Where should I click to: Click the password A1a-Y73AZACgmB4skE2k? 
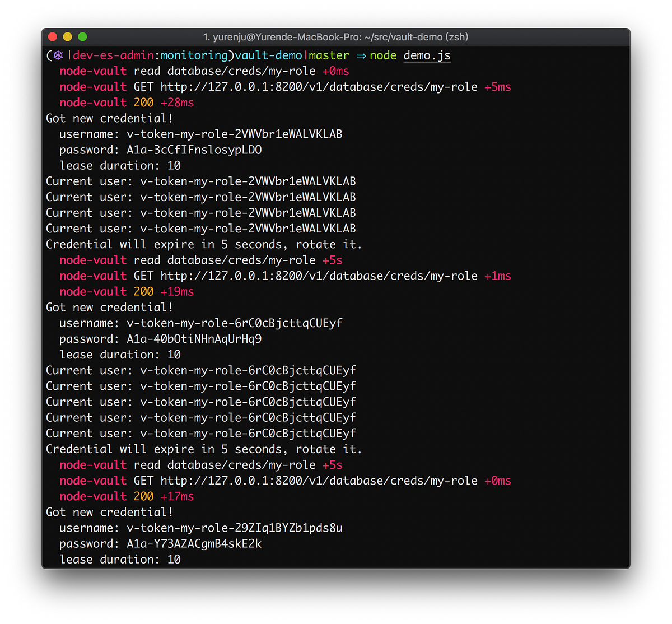pos(194,543)
